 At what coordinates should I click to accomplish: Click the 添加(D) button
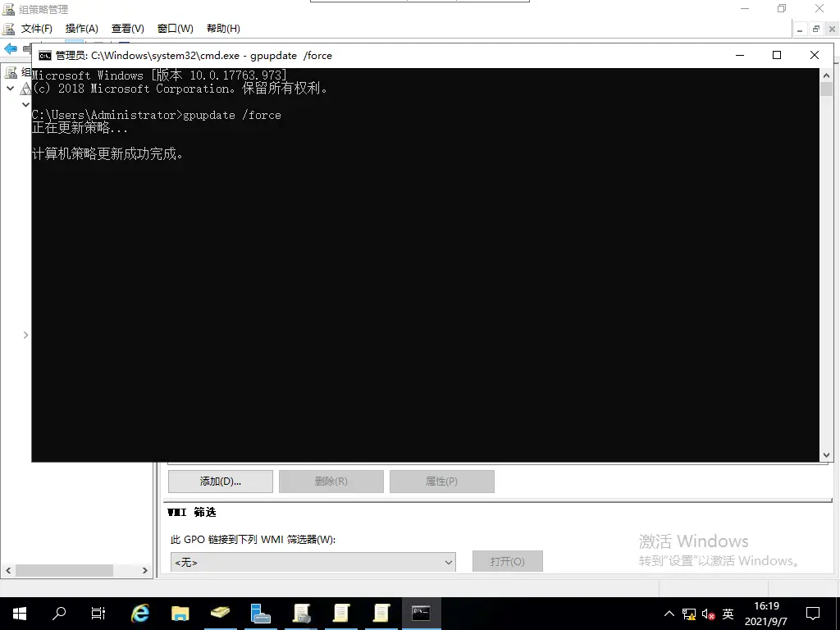[x=220, y=481]
